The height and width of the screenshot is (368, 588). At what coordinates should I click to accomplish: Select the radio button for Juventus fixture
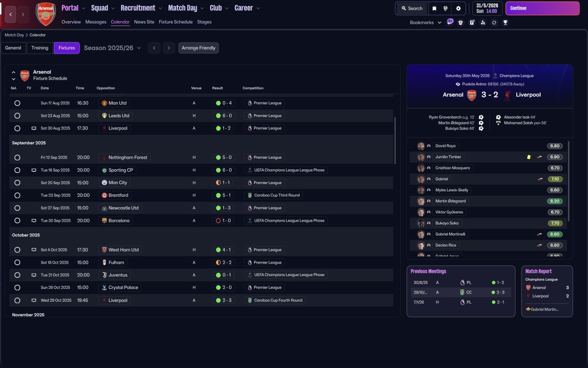pyautogui.click(x=17, y=275)
